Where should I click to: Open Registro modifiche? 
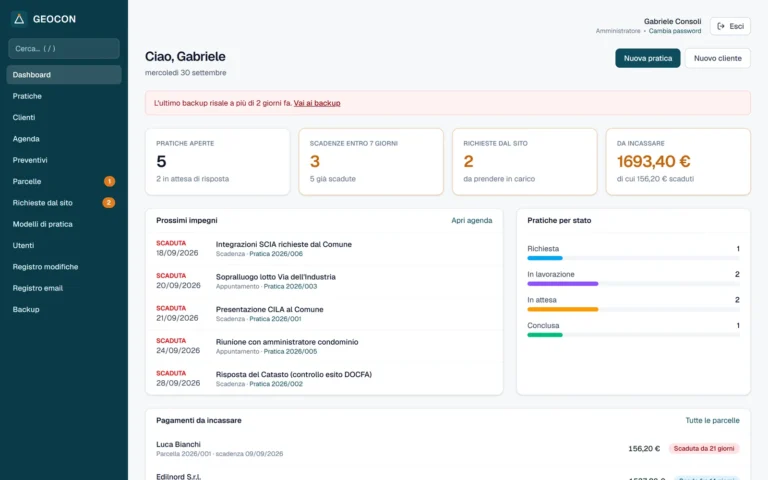(x=64, y=266)
